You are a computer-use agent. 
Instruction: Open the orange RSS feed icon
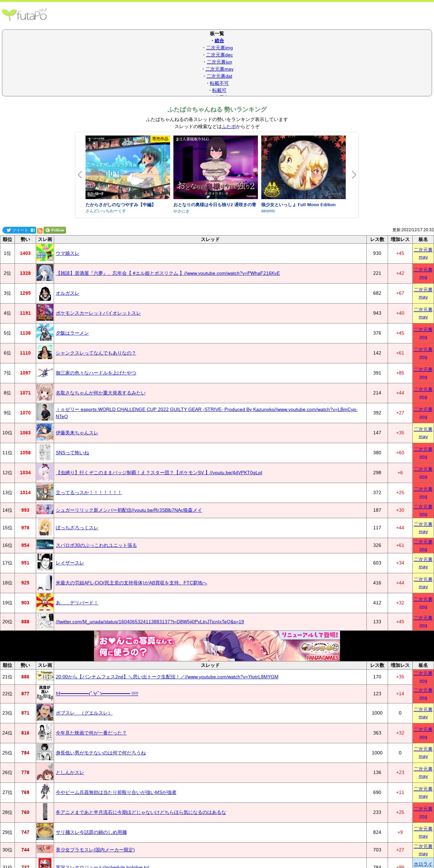[x=40, y=231]
